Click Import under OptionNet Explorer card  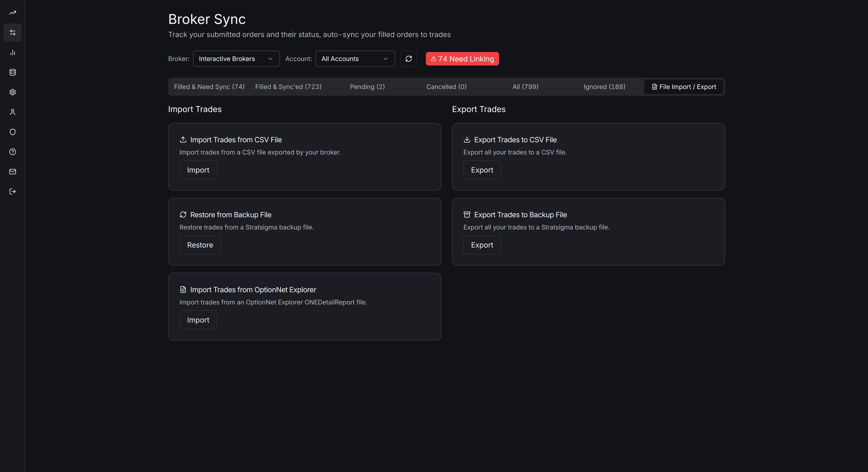(x=198, y=320)
